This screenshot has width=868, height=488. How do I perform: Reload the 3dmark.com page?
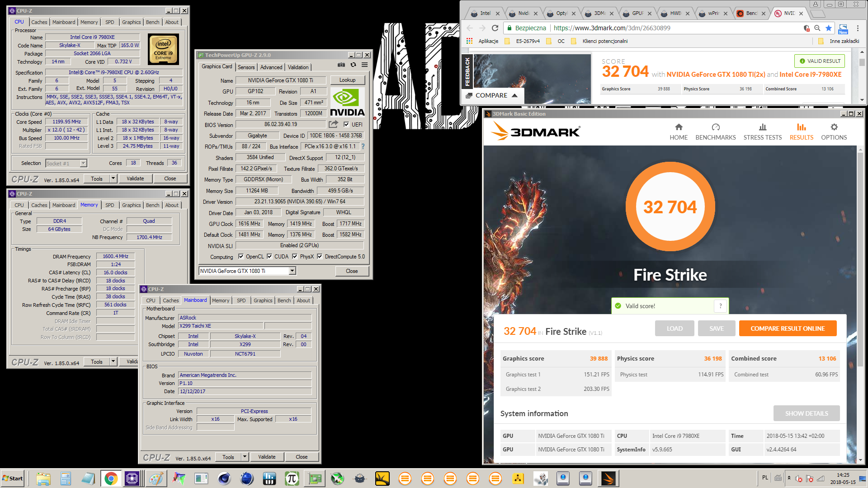(495, 28)
